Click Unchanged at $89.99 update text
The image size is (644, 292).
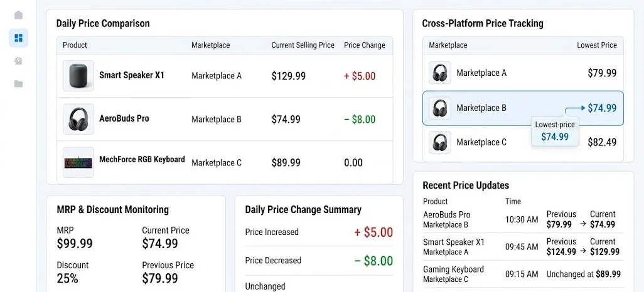583,274
